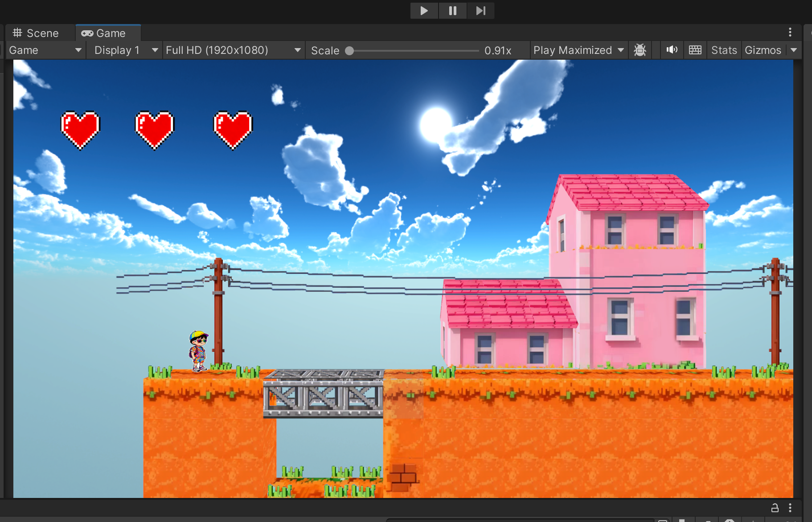Click the Step frame forward button
Image resolution: width=812 pixels, height=522 pixels.
tap(480, 11)
